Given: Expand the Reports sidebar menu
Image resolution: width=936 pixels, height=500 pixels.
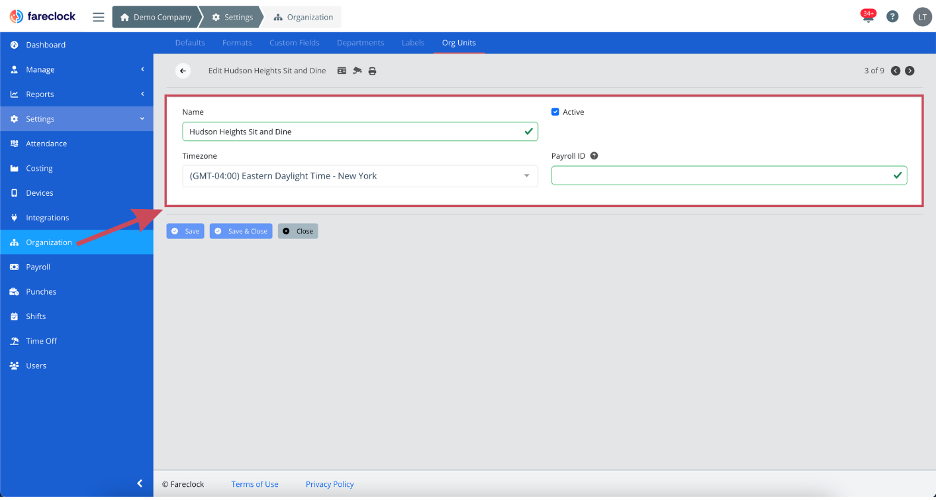Looking at the screenshot, I should point(76,94).
